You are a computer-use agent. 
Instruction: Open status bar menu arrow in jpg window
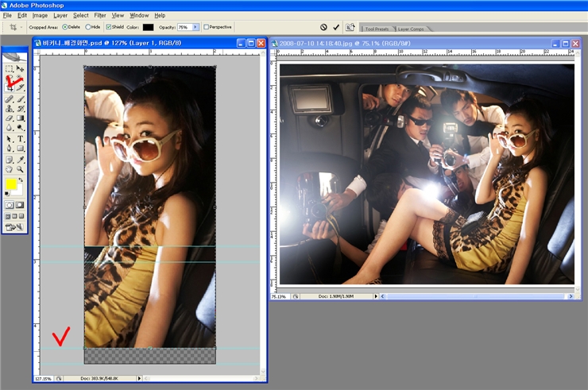tap(376, 296)
